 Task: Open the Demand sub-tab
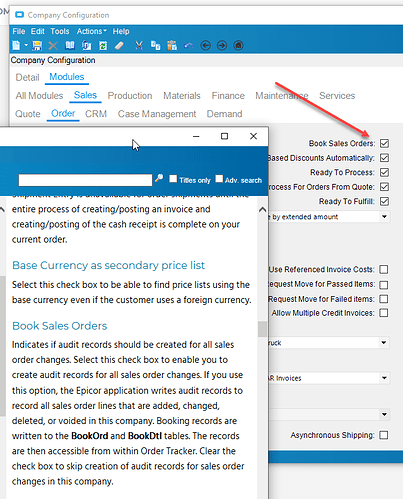[224, 114]
